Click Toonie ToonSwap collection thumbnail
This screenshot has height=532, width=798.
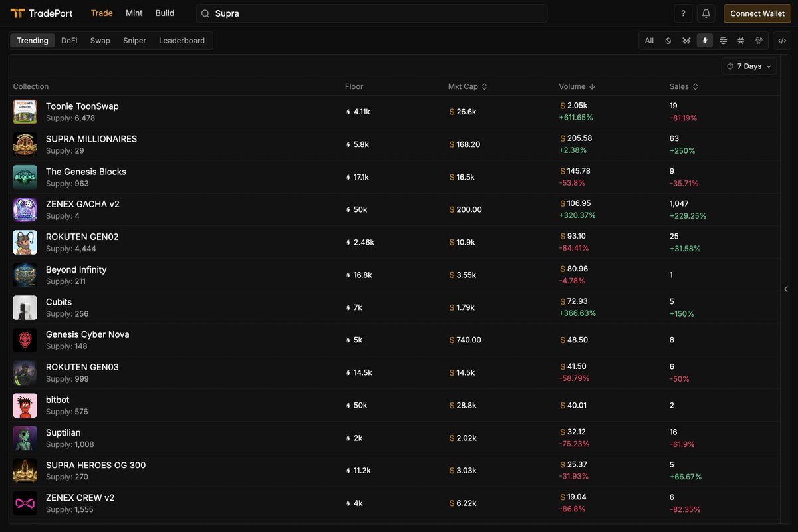pyautogui.click(x=25, y=112)
